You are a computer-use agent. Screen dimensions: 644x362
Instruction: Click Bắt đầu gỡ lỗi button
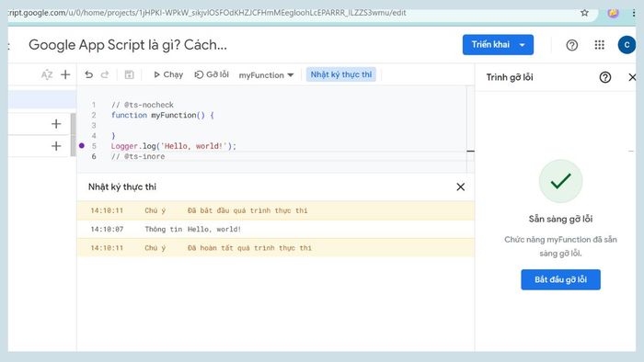560,279
